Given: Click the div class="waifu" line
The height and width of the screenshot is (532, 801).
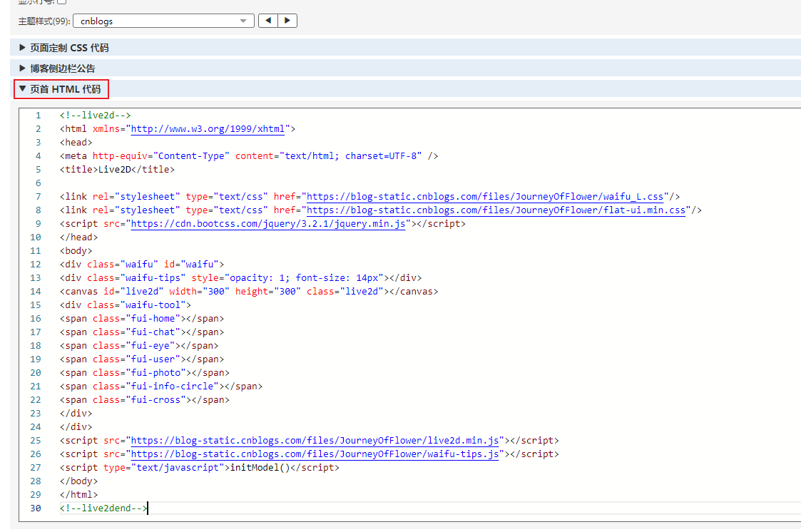Looking at the screenshot, I should 142,264.
